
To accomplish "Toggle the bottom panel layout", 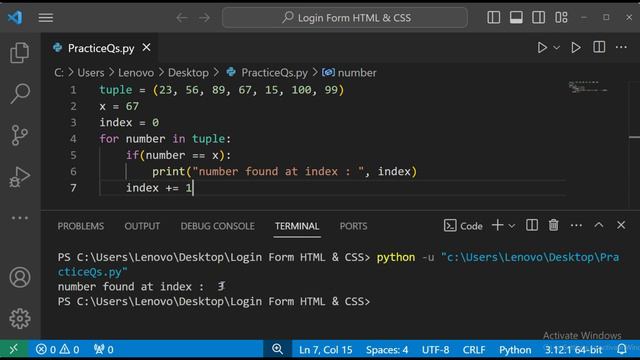I will (516, 17).
